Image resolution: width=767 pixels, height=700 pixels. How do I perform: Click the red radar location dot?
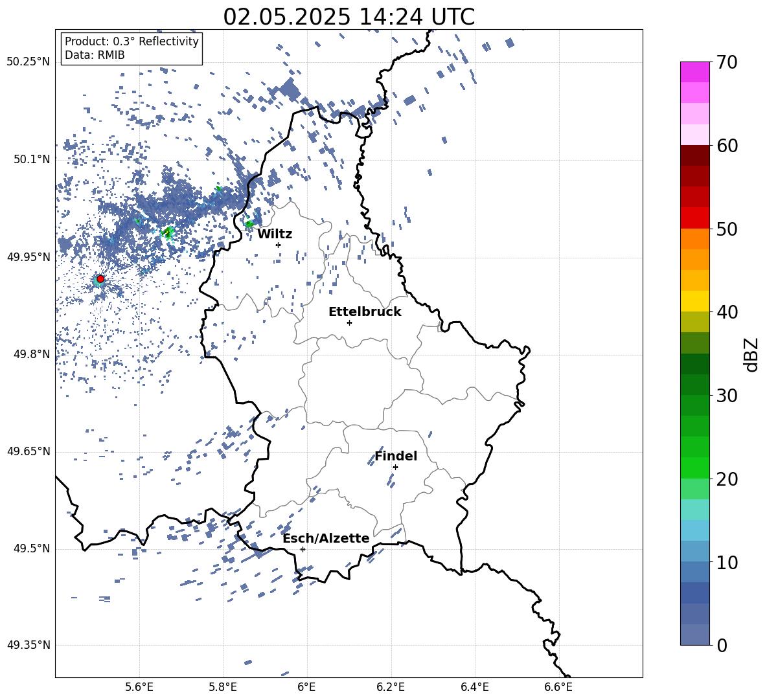pyautogui.click(x=100, y=278)
